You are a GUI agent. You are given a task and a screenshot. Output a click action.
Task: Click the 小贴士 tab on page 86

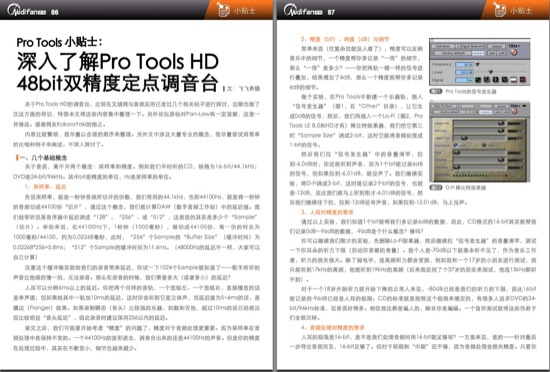pos(239,10)
